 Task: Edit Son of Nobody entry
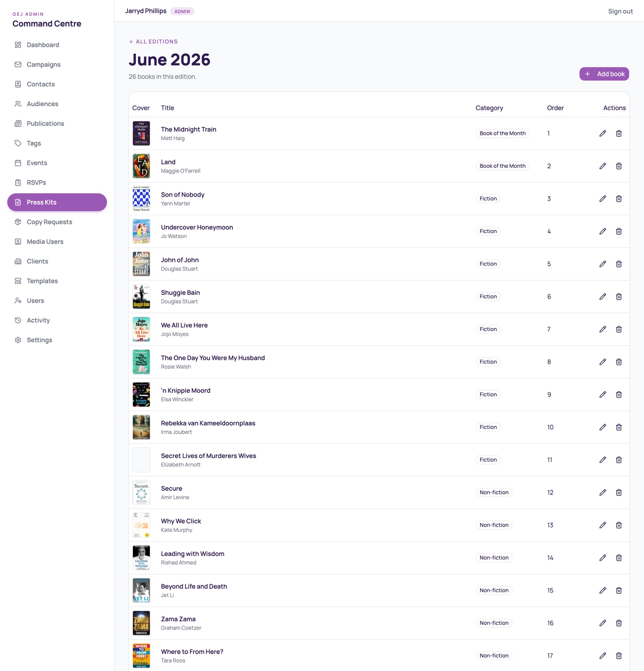coord(602,199)
